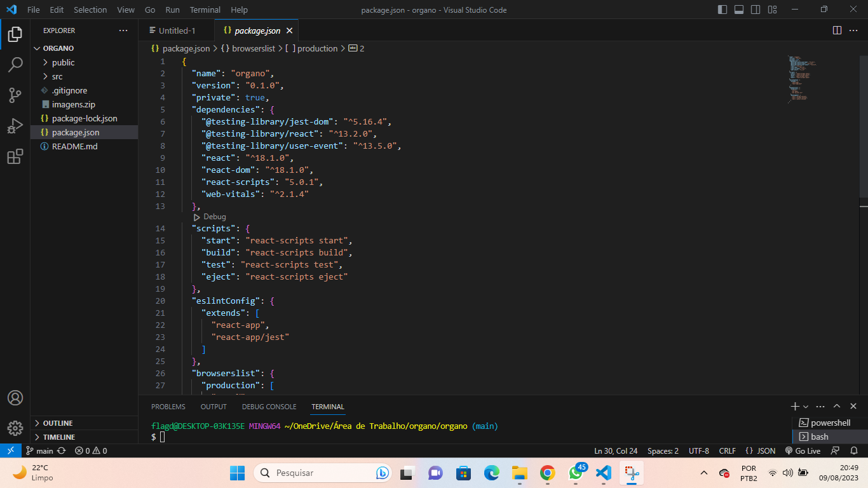This screenshot has height=488, width=868.
Task: Open Customize Layout icon
Action: coord(772,10)
